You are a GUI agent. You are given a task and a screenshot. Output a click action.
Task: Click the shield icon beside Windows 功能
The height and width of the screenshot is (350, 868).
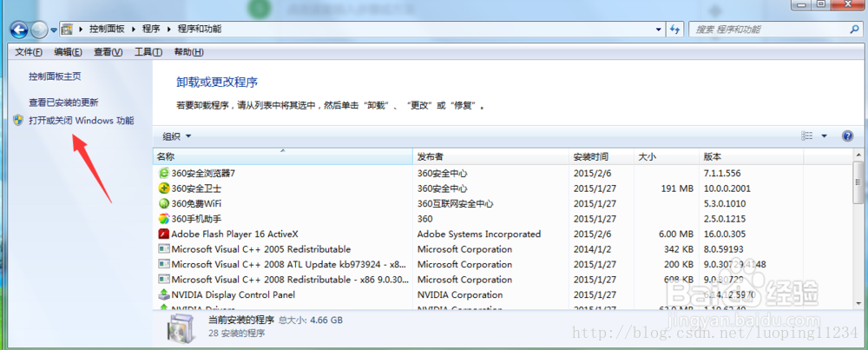[19, 120]
